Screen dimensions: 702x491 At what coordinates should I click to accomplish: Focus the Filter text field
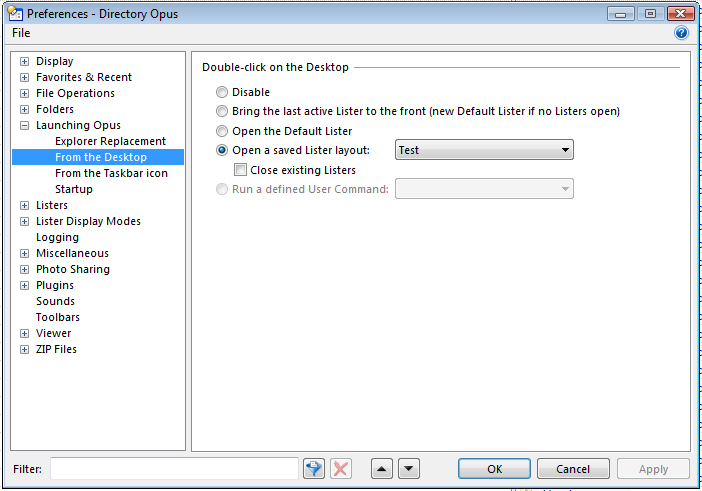coord(174,469)
